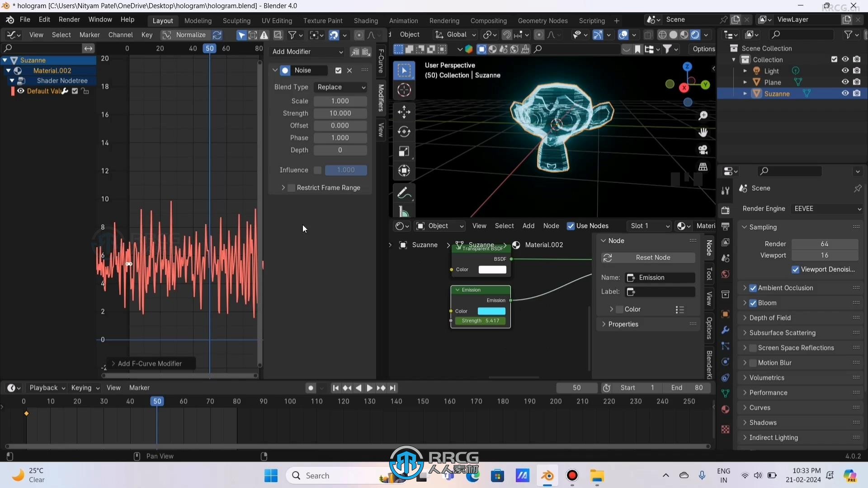Open the Object Data properties tab
Screen dimensions: 868x488
click(x=726, y=394)
